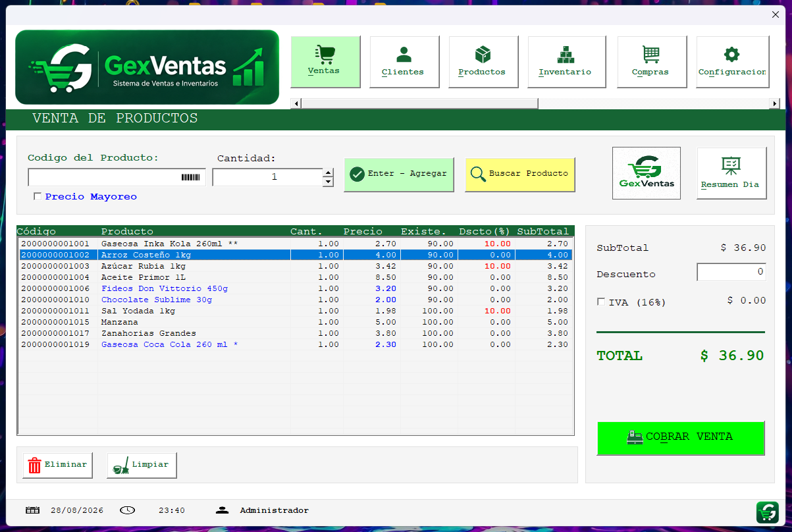Click the GexVentas logo button
Image resolution: width=792 pixels, height=532 pixels.
click(x=647, y=173)
